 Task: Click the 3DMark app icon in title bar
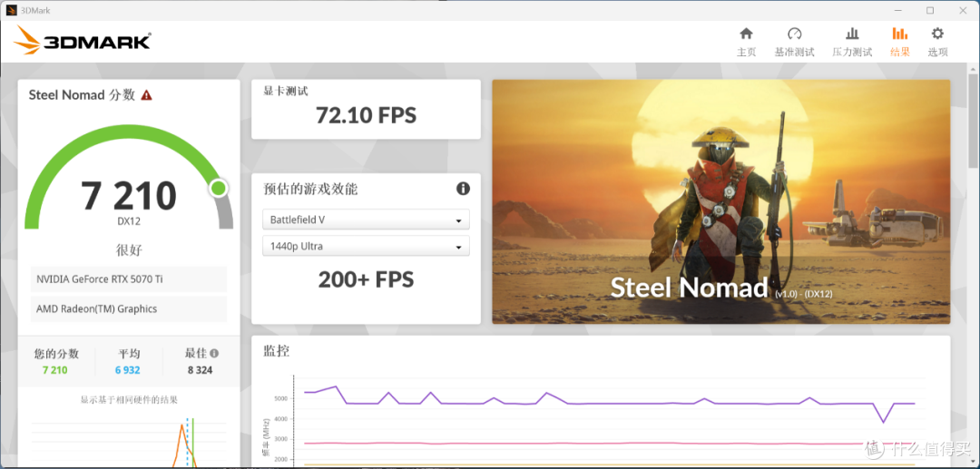click(11, 11)
